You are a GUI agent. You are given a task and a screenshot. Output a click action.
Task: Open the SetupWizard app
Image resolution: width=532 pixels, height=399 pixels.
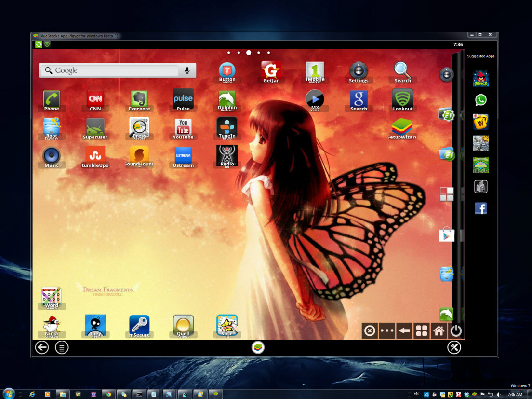coord(402,129)
